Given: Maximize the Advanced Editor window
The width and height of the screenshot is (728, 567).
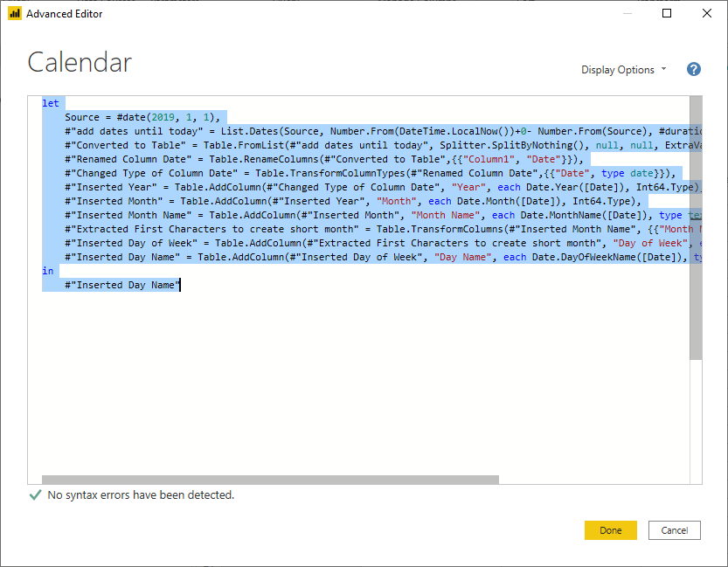Looking at the screenshot, I should (667, 13).
